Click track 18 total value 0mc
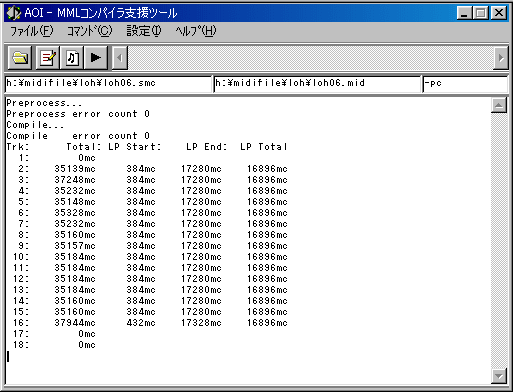 coord(87,345)
